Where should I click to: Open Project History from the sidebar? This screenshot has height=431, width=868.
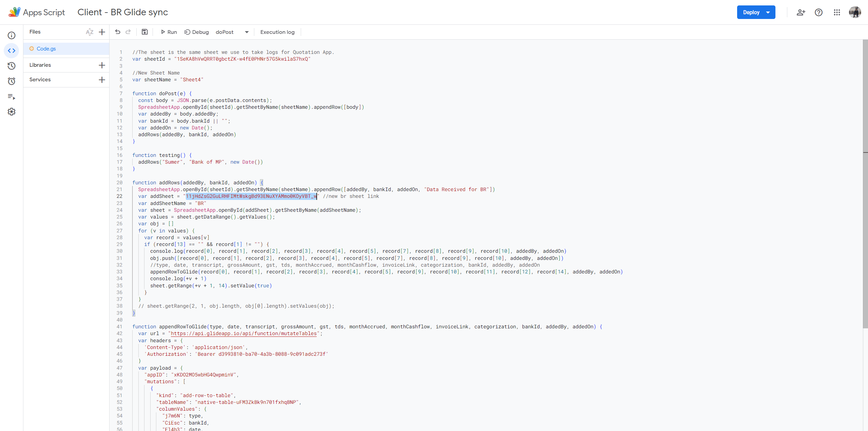click(x=12, y=66)
